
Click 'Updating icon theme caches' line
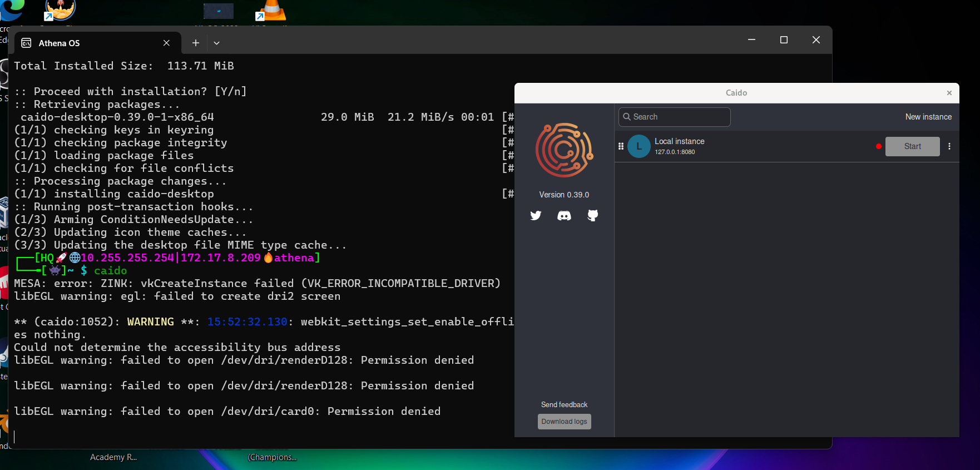coord(131,232)
